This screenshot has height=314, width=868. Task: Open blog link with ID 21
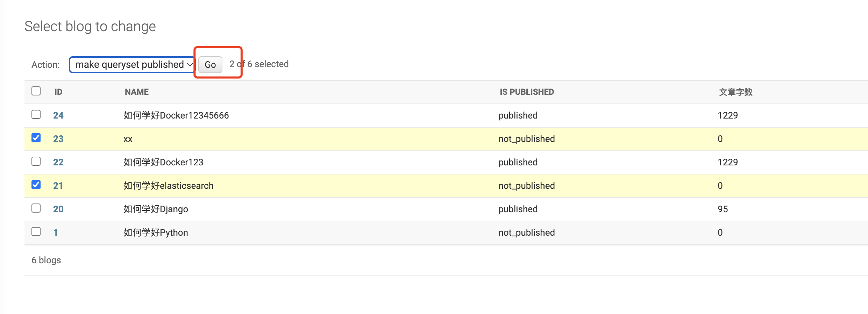tap(58, 186)
